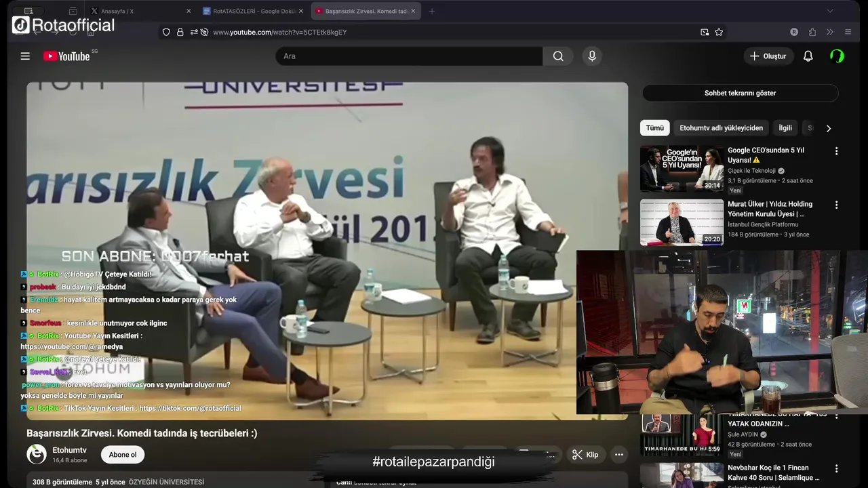Go to YouTube home via logo

click(66, 56)
